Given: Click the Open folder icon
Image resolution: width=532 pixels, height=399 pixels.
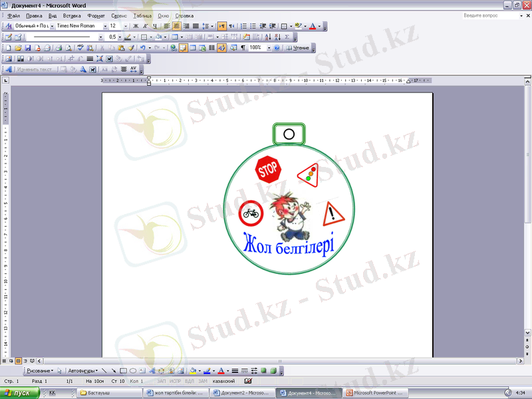Looking at the screenshot, I should click(18, 48).
